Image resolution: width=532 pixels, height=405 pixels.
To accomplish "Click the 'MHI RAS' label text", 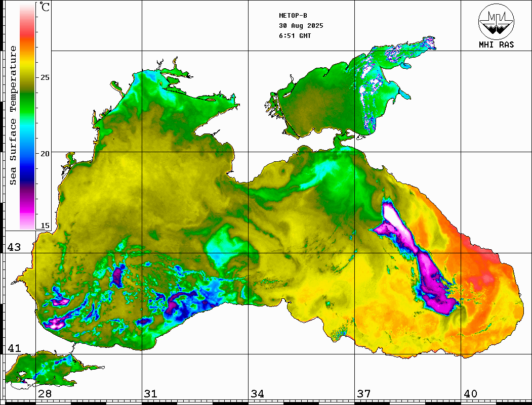I will (x=497, y=44).
